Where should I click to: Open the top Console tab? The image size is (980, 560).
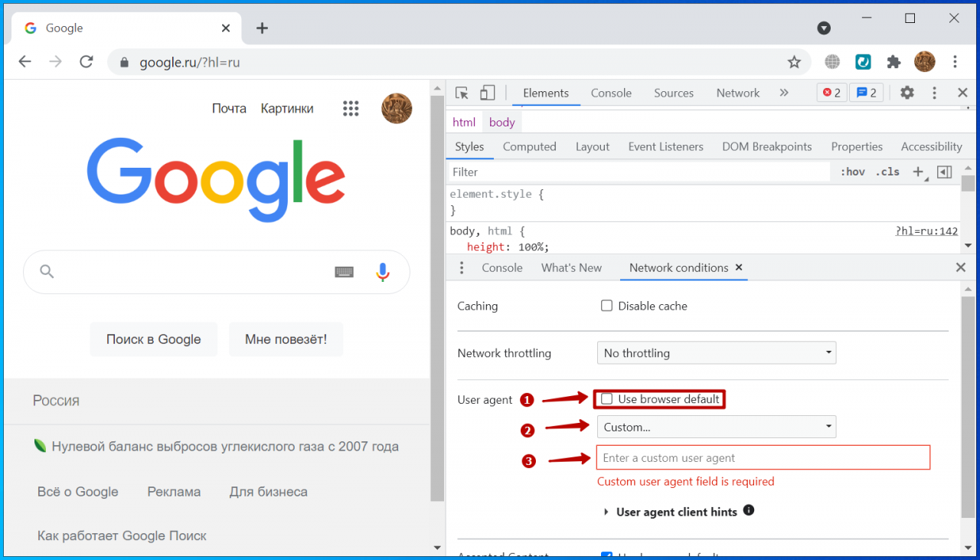click(611, 93)
